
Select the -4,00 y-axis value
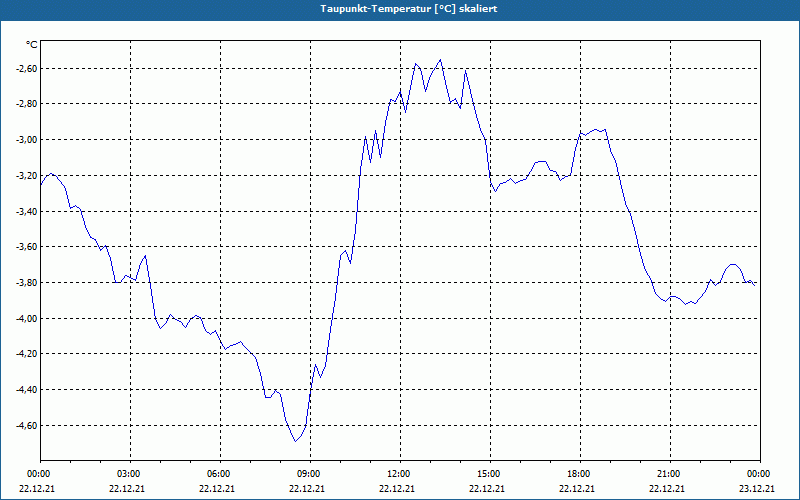pos(25,318)
